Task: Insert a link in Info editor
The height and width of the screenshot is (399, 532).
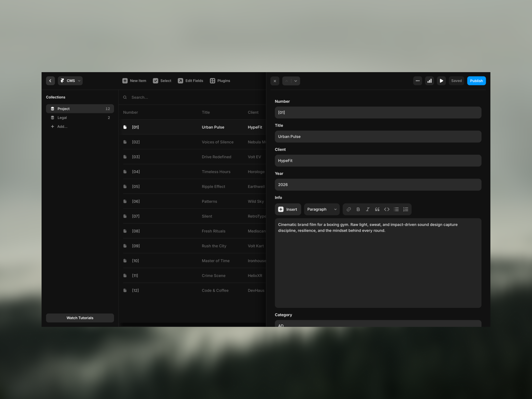Action: [x=348, y=209]
